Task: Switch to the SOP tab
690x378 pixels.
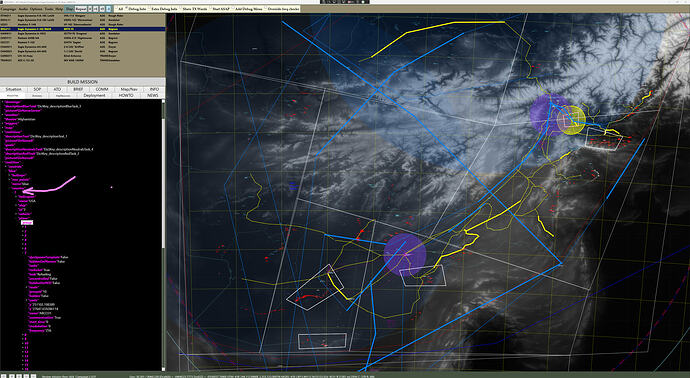Action: tap(37, 89)
